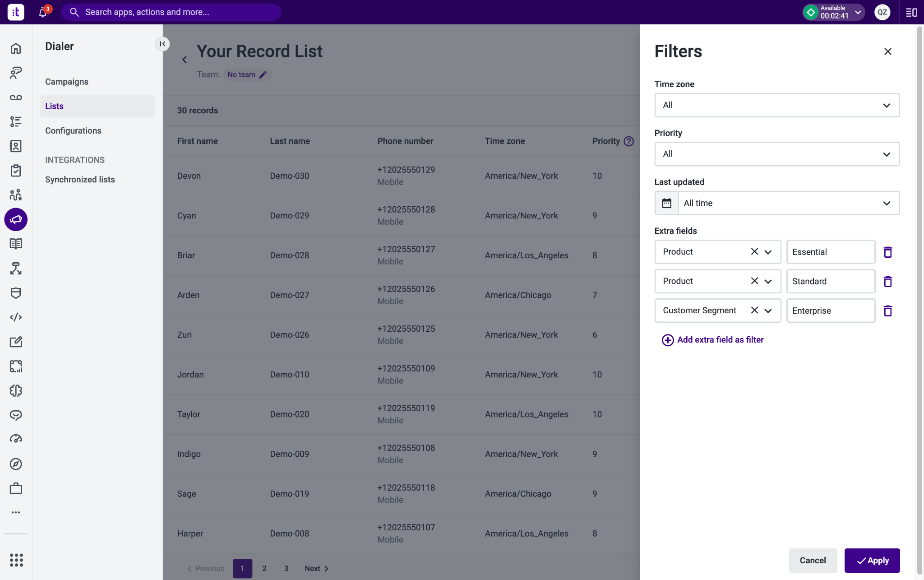This screenshot has height=580, width=924.
Task: Select the Dialer megaphone icon
Action: click(x=16, y=219)
